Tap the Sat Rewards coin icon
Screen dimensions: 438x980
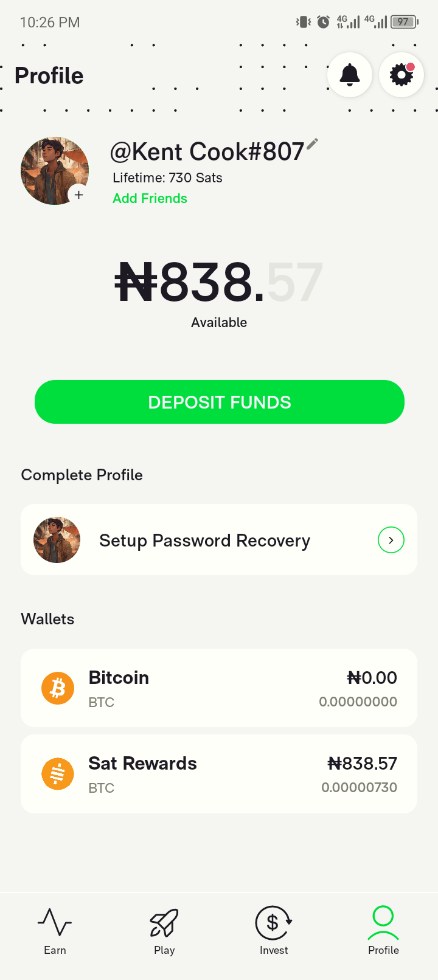pos(58,774)
